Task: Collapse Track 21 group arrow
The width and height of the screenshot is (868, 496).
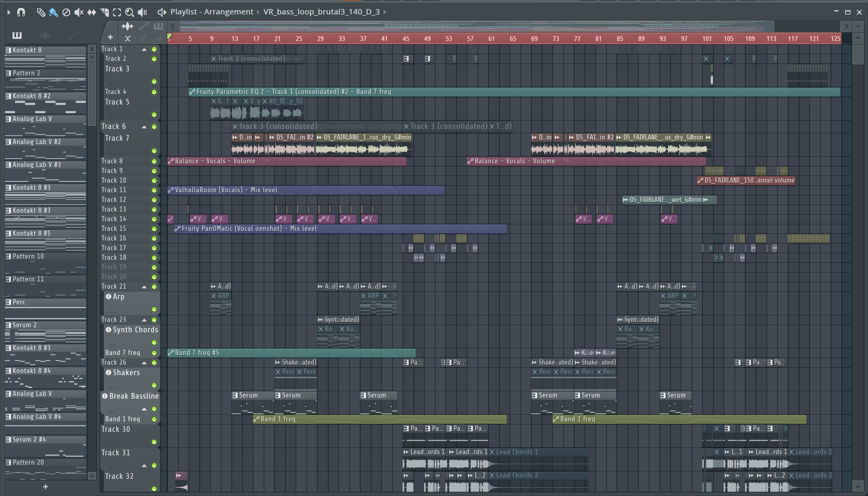Action: [x=144, y=287]
